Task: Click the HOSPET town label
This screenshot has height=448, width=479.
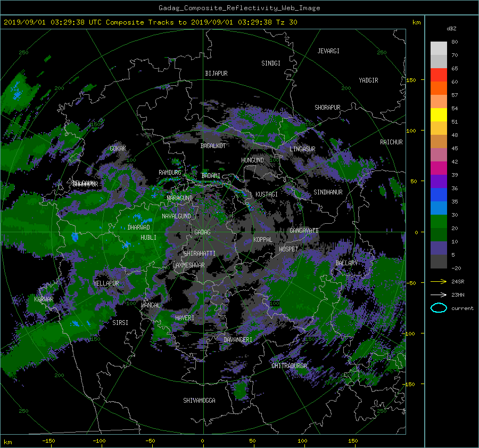Action: (288, 249)
